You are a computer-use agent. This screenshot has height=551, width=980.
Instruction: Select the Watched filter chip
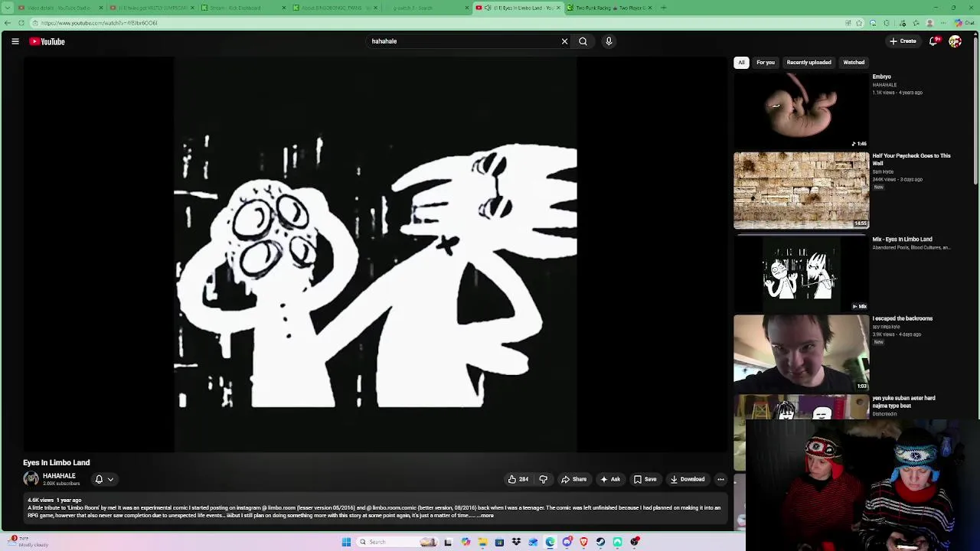point(854,63)
